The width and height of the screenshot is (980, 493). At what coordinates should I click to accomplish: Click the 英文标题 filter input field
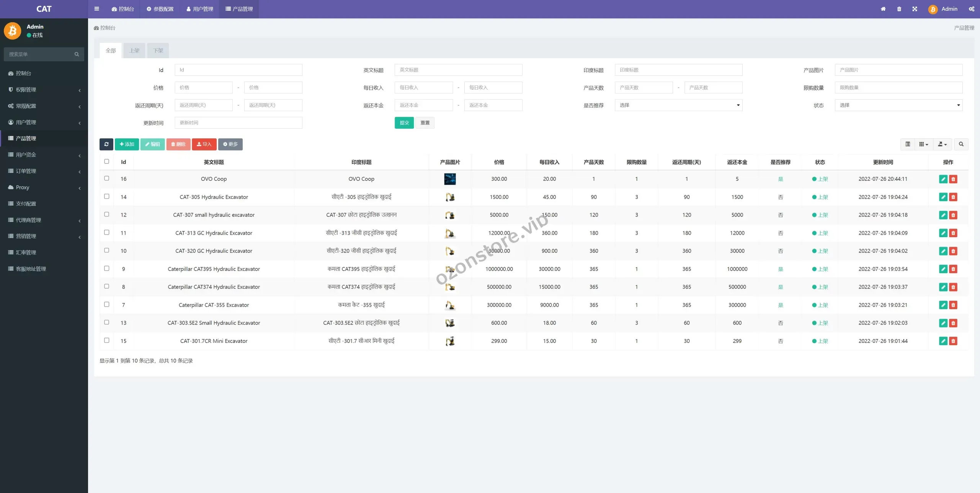click(x=458, y=70)
